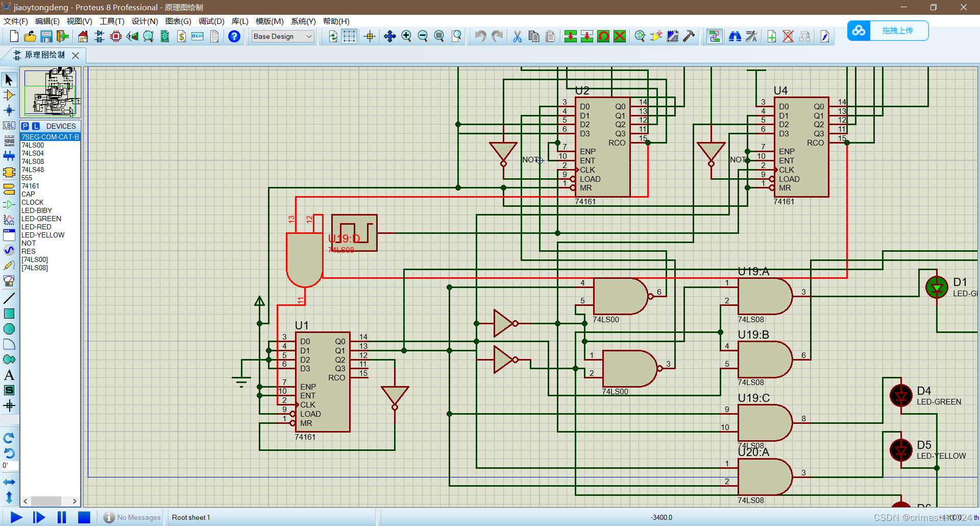Click the rotation angle input field
The height and width of the screenshot is (526, 980).
click(10, 466)
